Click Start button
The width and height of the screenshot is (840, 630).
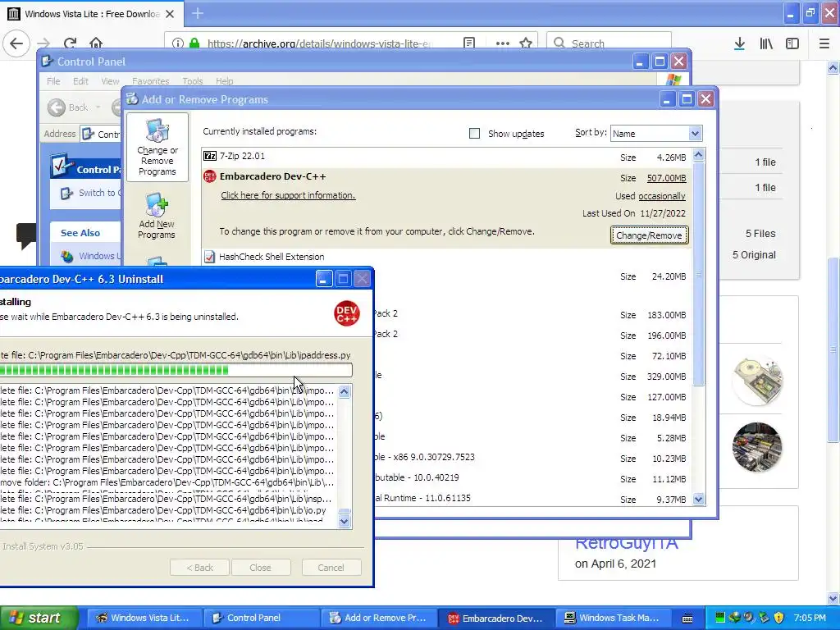pyautogui.click(x=38, y=618)
